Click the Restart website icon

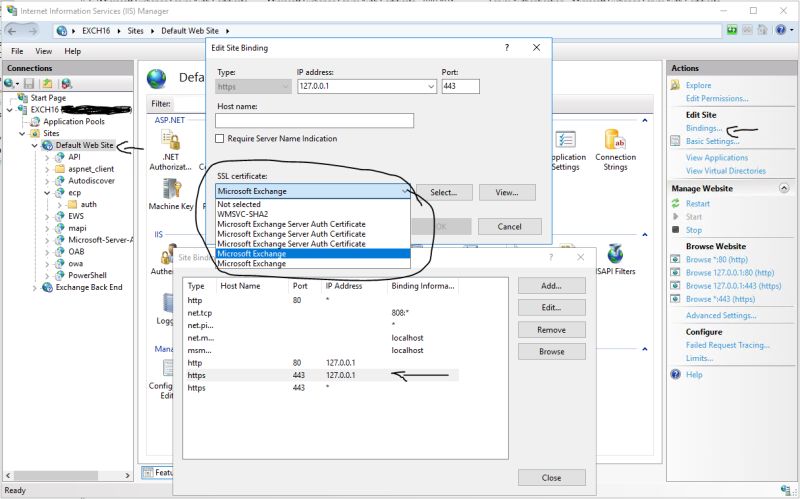click(x=676, y=204)
